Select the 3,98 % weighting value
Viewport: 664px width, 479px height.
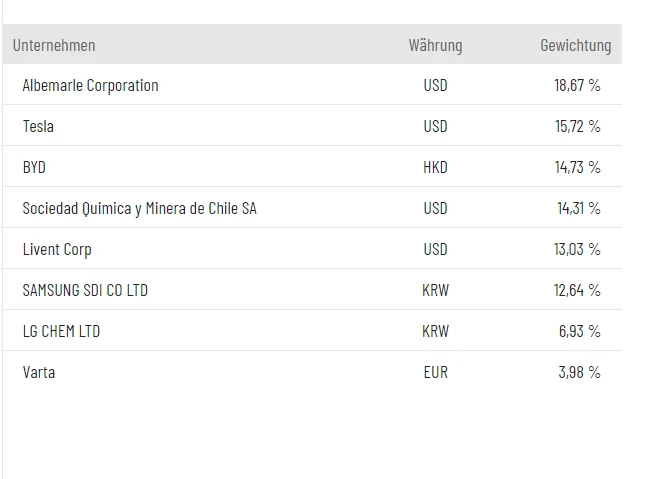tap(579, 373)
